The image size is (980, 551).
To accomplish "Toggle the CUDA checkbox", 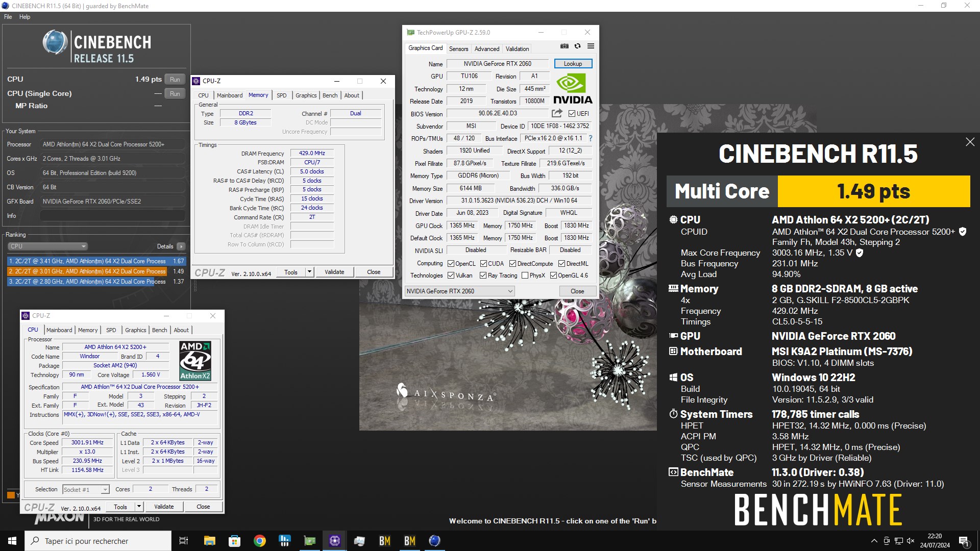I will [483, 264].
